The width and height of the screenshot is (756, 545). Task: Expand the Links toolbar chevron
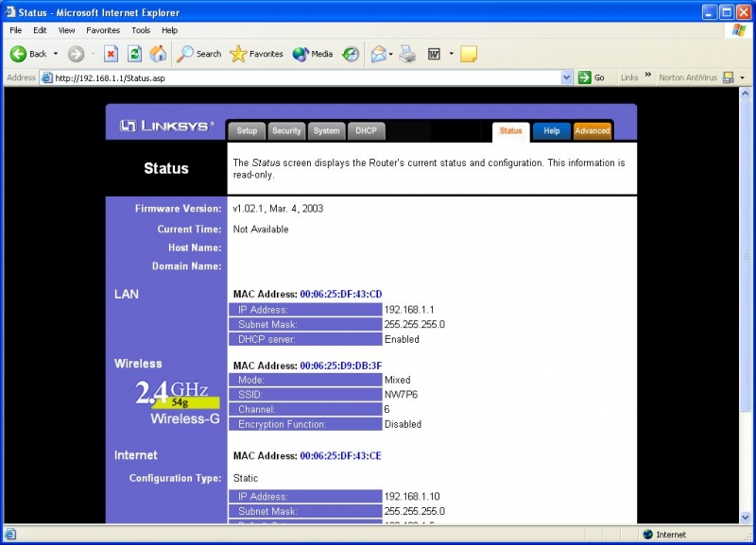coord(647,77)
